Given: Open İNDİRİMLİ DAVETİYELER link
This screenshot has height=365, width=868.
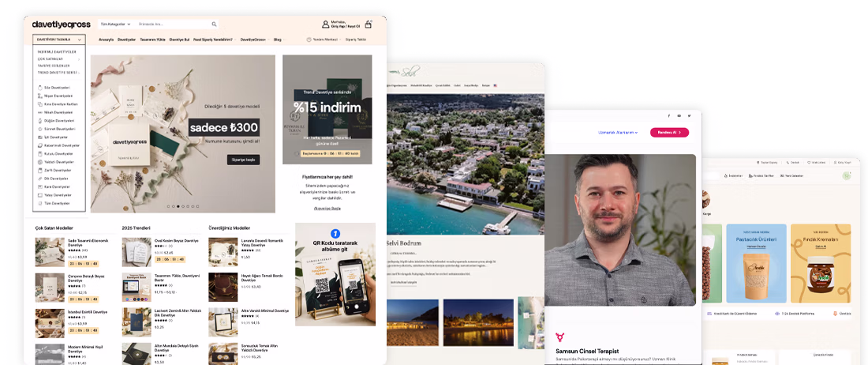Looking at the screenshot, I should click(57, 51).
